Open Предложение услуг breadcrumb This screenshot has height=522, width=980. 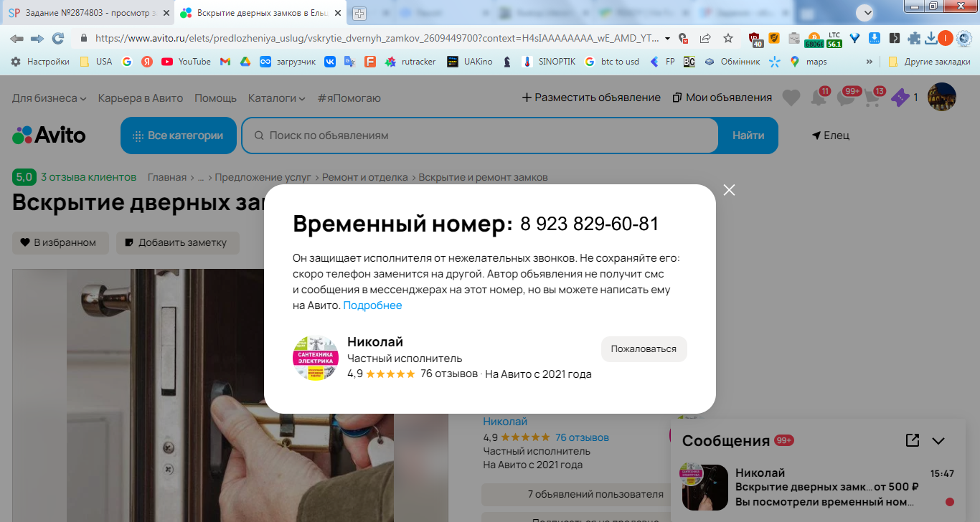263,177
